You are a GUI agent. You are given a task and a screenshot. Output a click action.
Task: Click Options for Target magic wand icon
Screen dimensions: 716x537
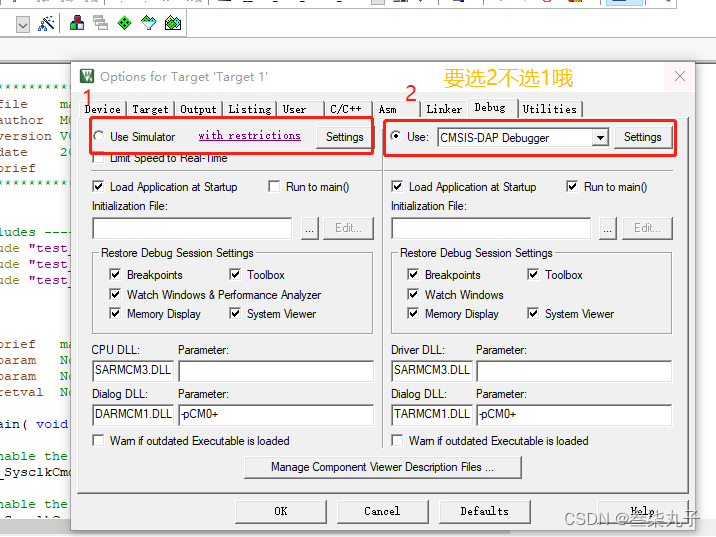pos(46,23)
